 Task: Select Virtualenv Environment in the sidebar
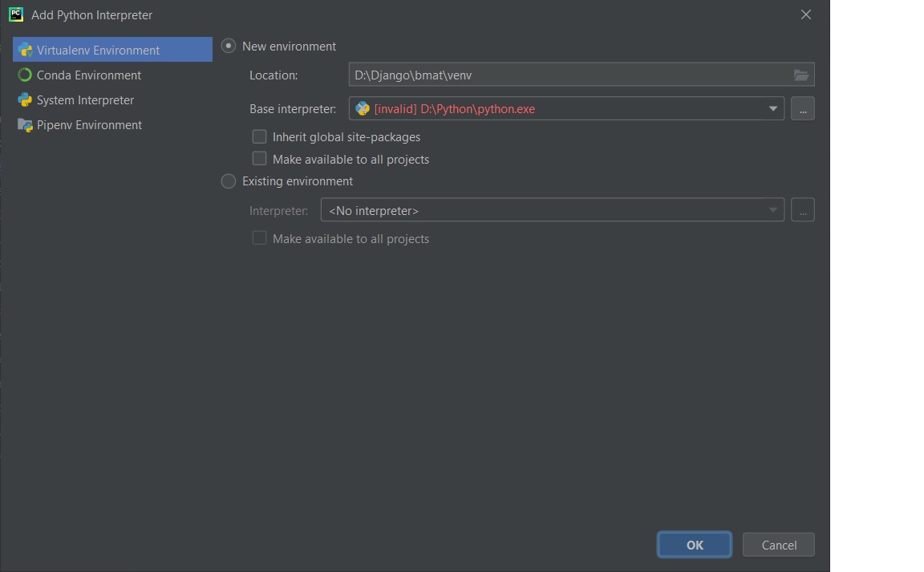(x=112, y=50)
